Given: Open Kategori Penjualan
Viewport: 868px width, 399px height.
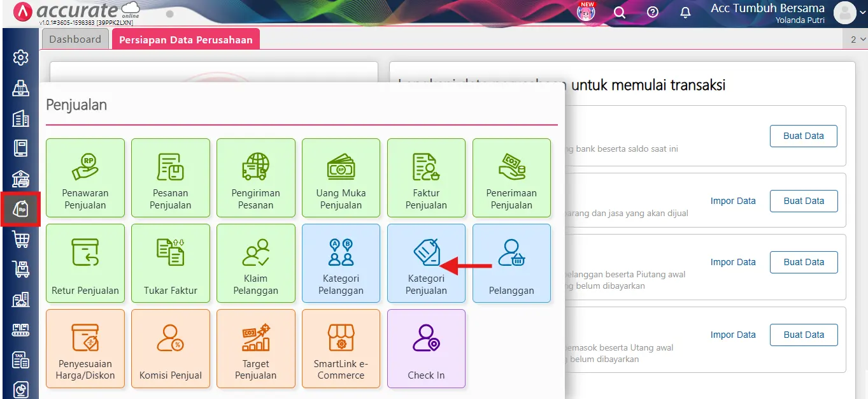Looking at the screenshot, I should pos(426,263).
